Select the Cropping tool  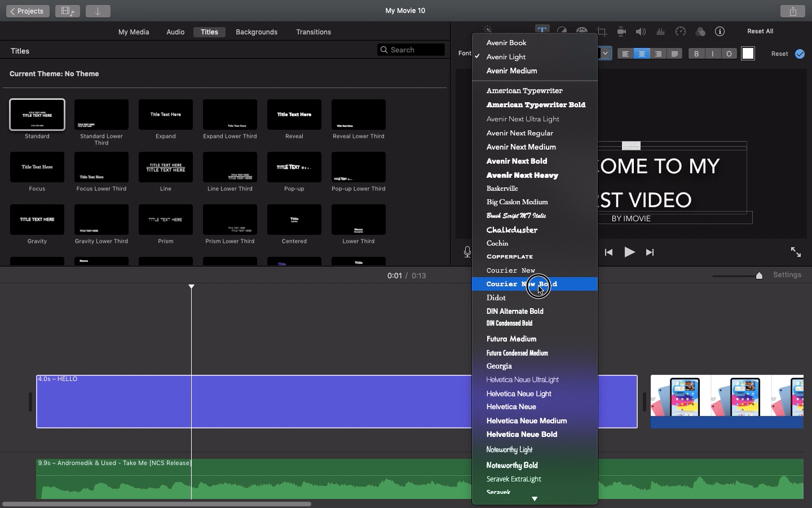pos(603,32)
